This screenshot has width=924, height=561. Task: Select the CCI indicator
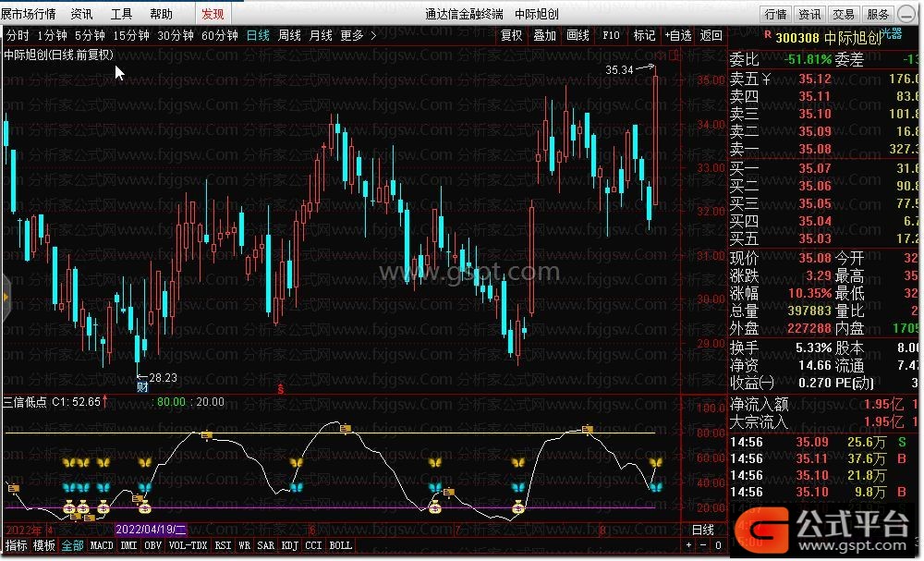click(x=313, y=545)
